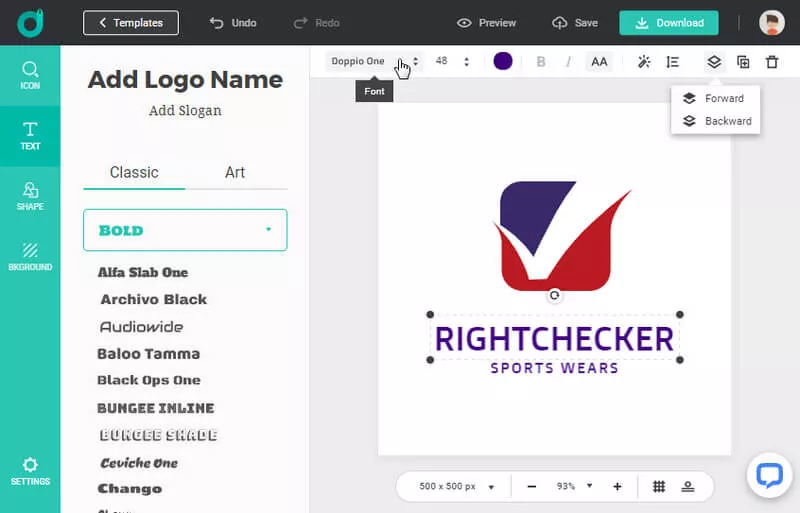This screenshot has height=513, width=800.
Task: Select the Audiowide font
Action: (x=141, y=327)
